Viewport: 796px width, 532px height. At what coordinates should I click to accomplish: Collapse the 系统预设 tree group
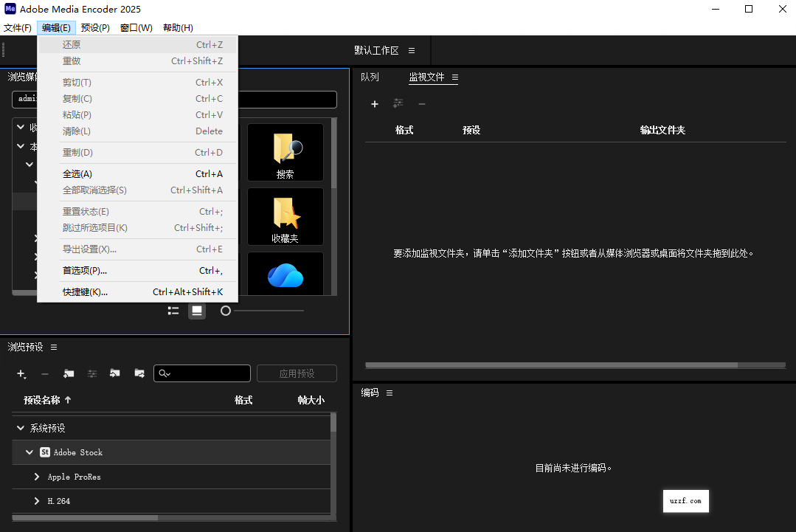(20, 427)
